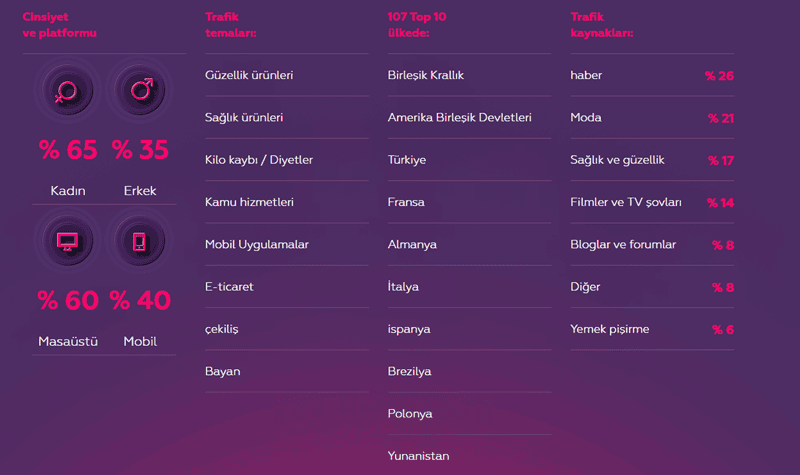Click the desktop monitor icon
Screen dimensions: 800x475
67,241
